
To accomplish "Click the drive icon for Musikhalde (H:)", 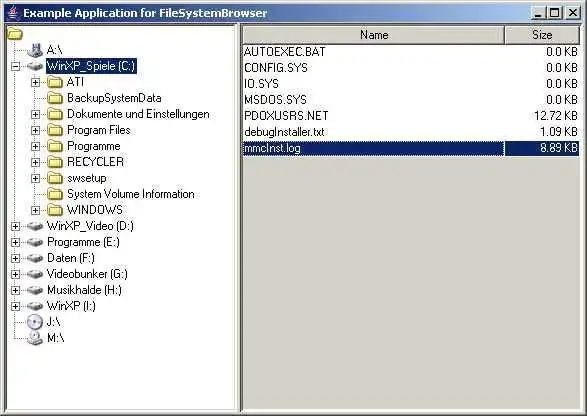I will pos(35,290).
